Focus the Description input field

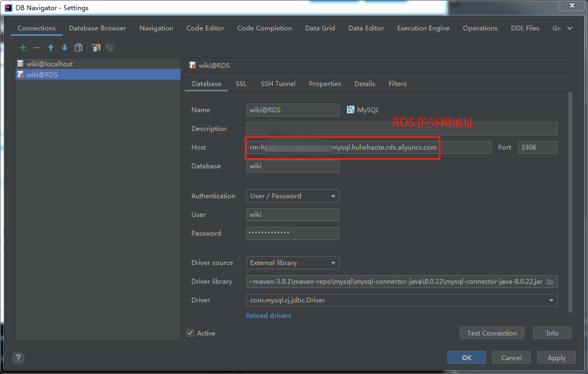click(401, 129)
